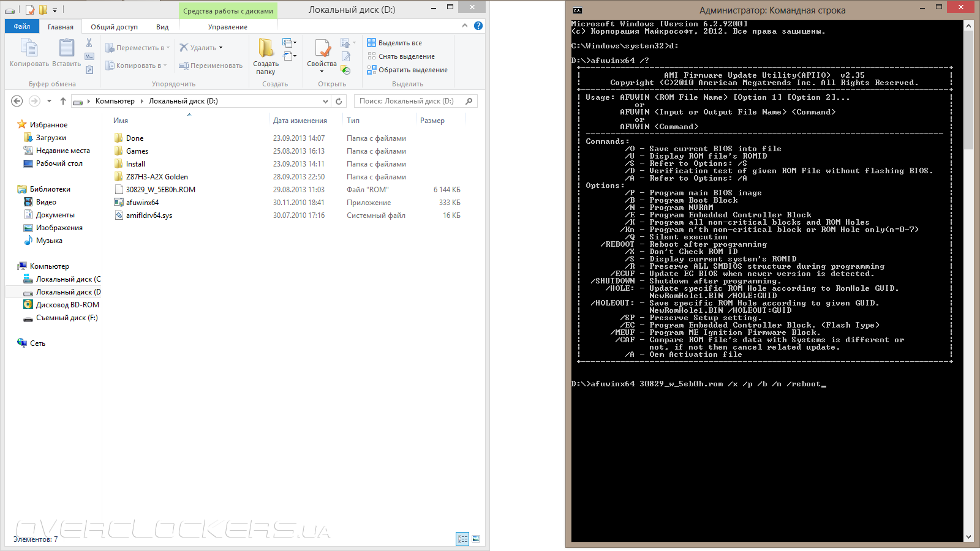Click the Command Prompt vertical scrollbar thumb
The width and height of the screenshot is (980, 551).
point(968,90)
